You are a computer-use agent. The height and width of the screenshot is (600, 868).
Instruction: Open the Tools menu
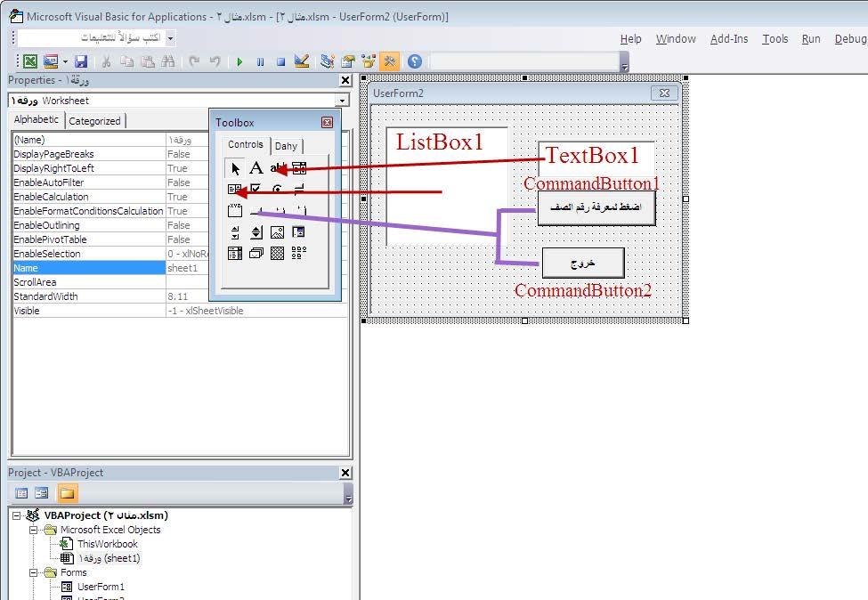click(x=775, y=39)
